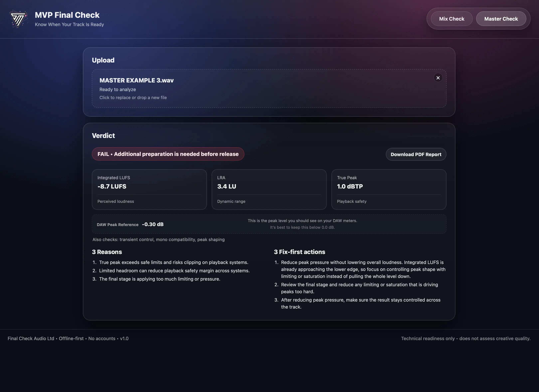Select first reason about true peak
The width and height of the screenshot is (539, 392).
tap(174, 262)
